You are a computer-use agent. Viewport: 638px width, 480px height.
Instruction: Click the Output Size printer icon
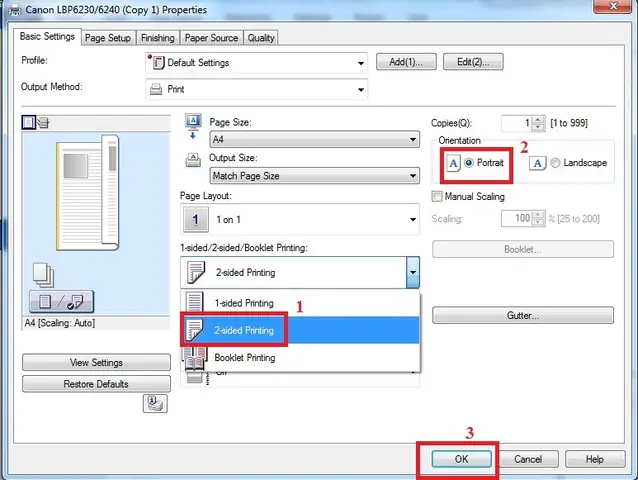(x=193, y=160)
